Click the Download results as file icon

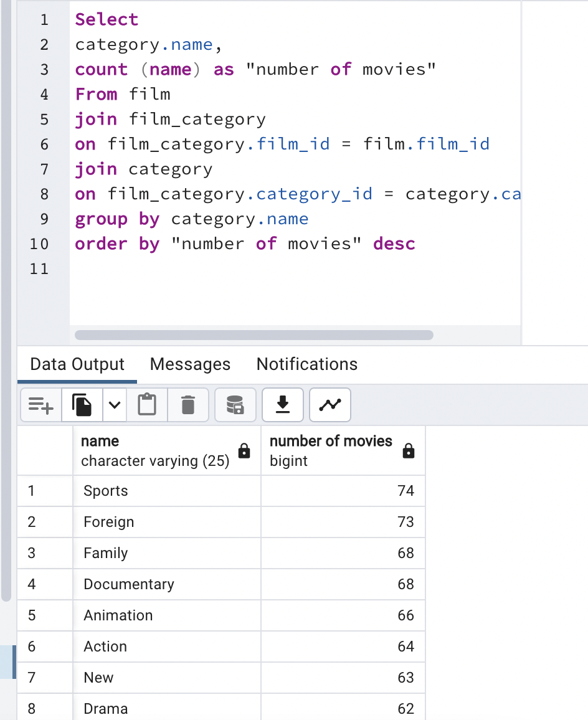(283, 405)
